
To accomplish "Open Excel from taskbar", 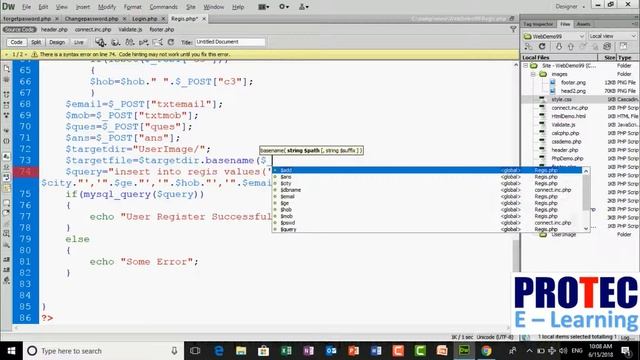I will pyautogui.click(x=286, y=351).
